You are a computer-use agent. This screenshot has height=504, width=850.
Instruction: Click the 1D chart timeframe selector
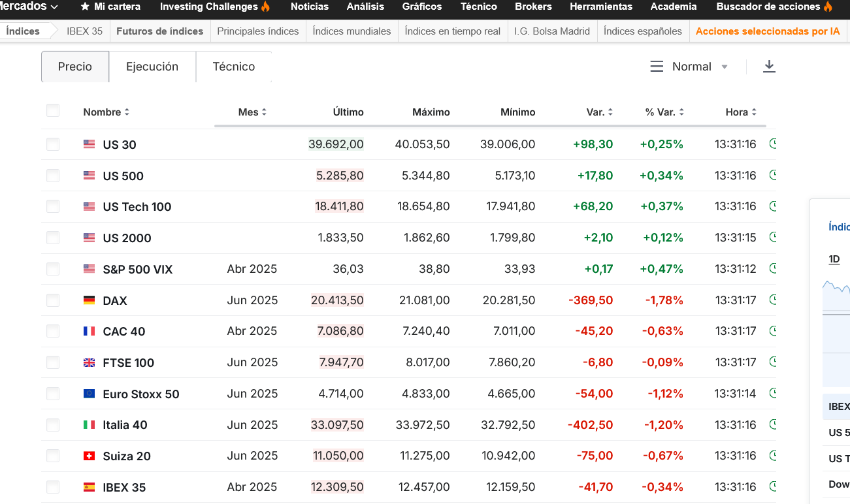834,259
